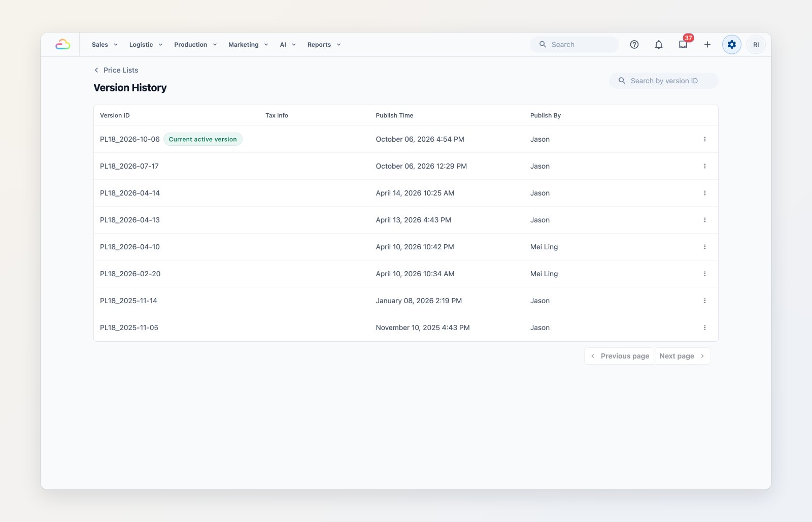812x522 pixels.
Task: Click the Publish Time column header
Action: [x=394, y=115]
